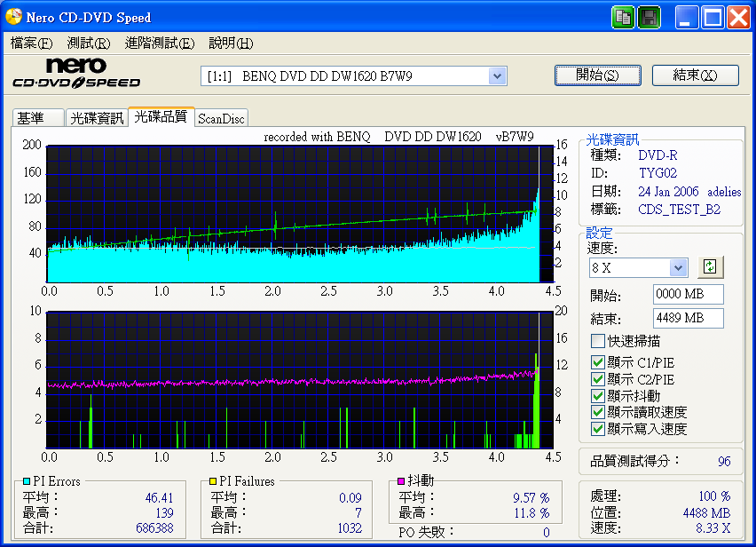756x547 pixels.
Task: Minimize the Nero CD-DVD Speed window
Action: click(x=687, y=18)
